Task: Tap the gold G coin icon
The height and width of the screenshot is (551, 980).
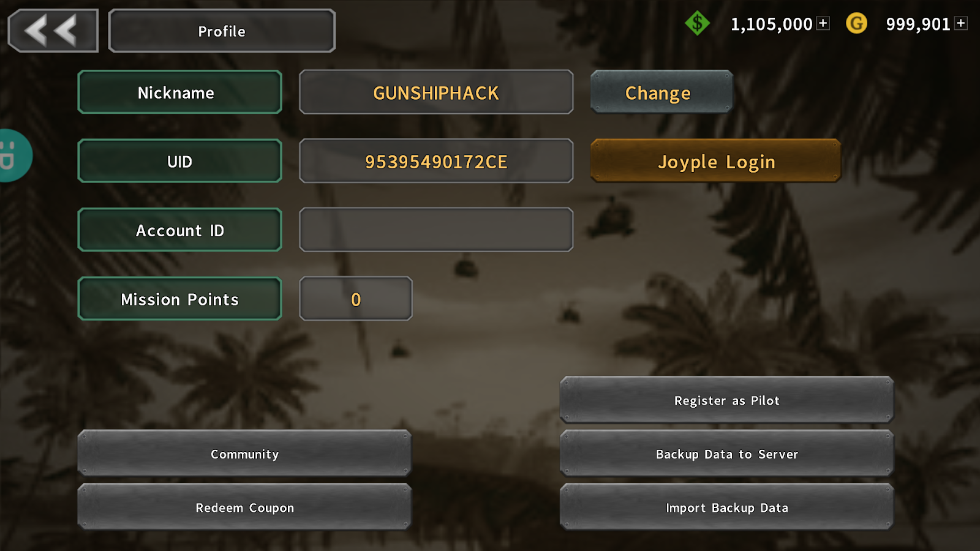Action: tap(856, 24)
